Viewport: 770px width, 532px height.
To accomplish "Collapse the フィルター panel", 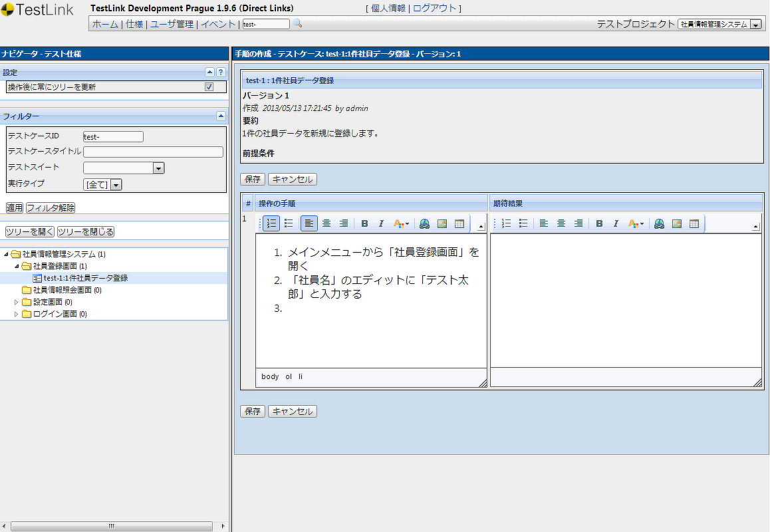I will [x=220, y=116].
